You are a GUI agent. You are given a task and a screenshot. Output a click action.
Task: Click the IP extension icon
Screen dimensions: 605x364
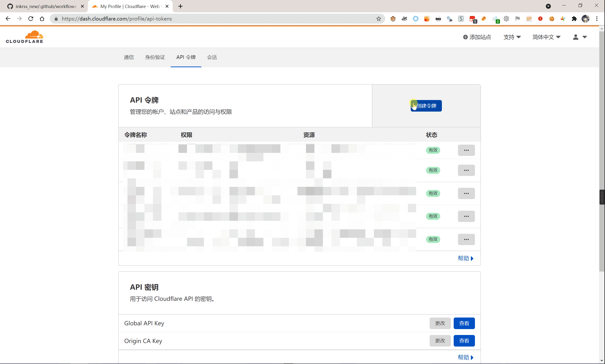point(529,19)
